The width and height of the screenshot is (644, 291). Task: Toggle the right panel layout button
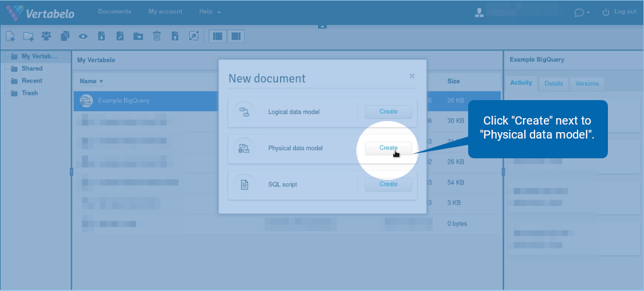[x=236, y=37]
